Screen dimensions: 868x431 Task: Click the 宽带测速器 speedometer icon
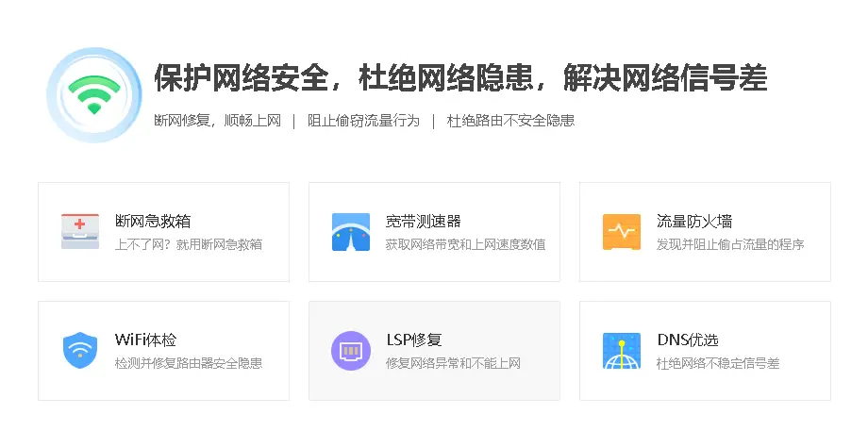[x=351, y=232]
